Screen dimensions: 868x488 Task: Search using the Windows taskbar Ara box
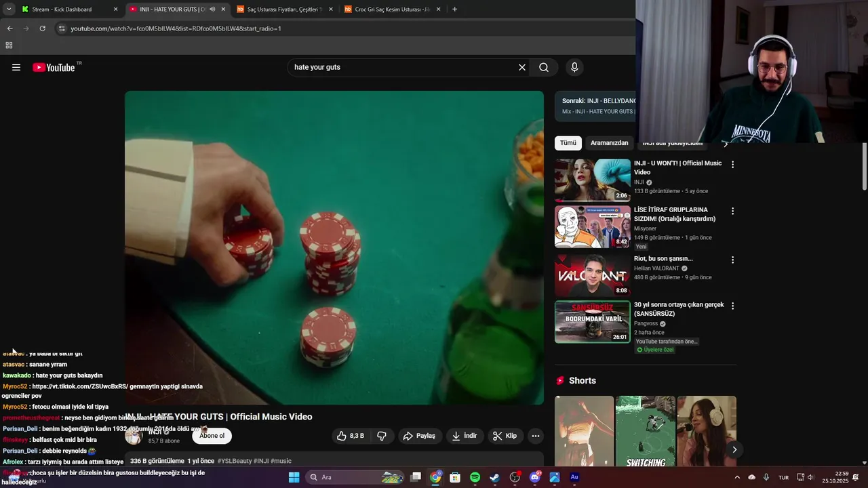(x=355, y=477)
